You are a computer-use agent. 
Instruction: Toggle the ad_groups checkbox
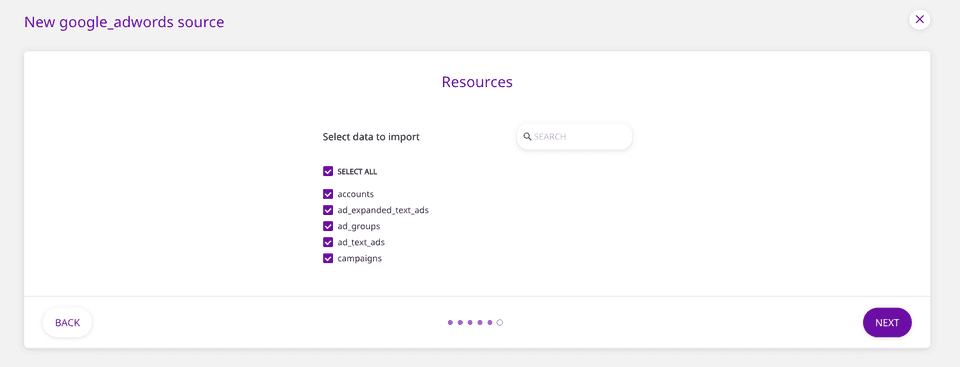tap(328, 226)
